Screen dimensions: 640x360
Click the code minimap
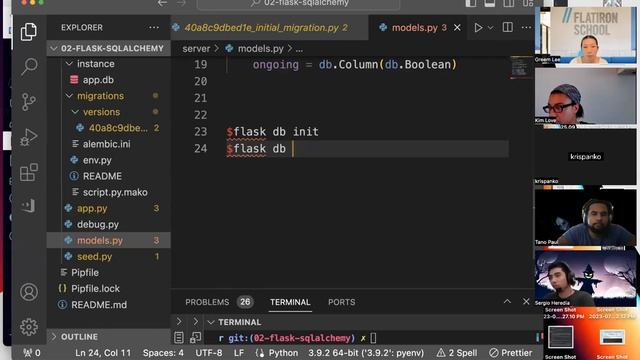[519, 68]
